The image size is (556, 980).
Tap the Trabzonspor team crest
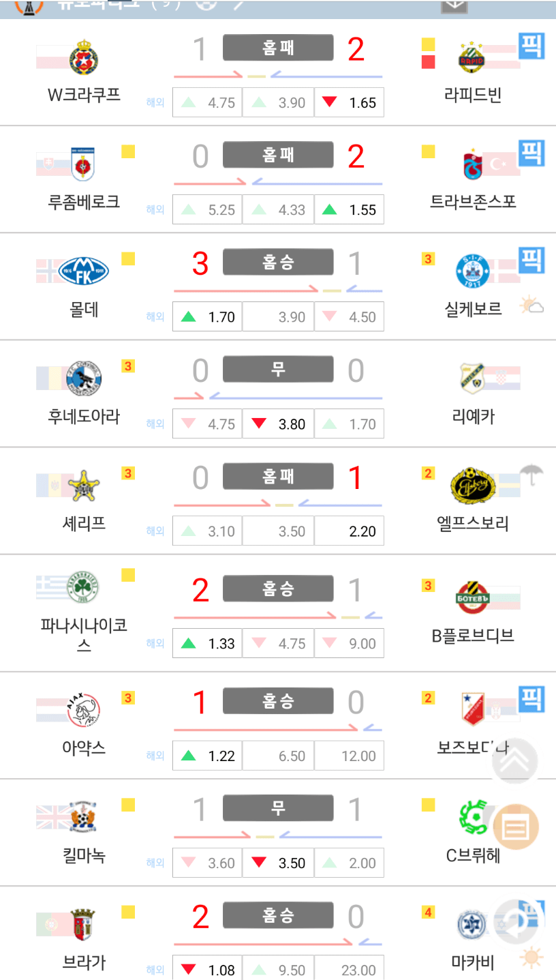click(472, 164)
